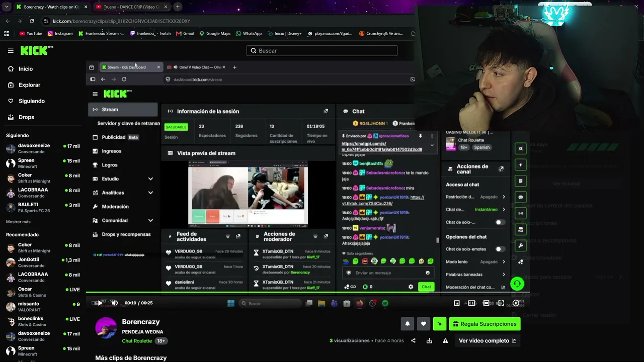The height and width of the screenshot is (362, 644).
Task: Filter the Feed de actividades panel
Action: (228, 236)
